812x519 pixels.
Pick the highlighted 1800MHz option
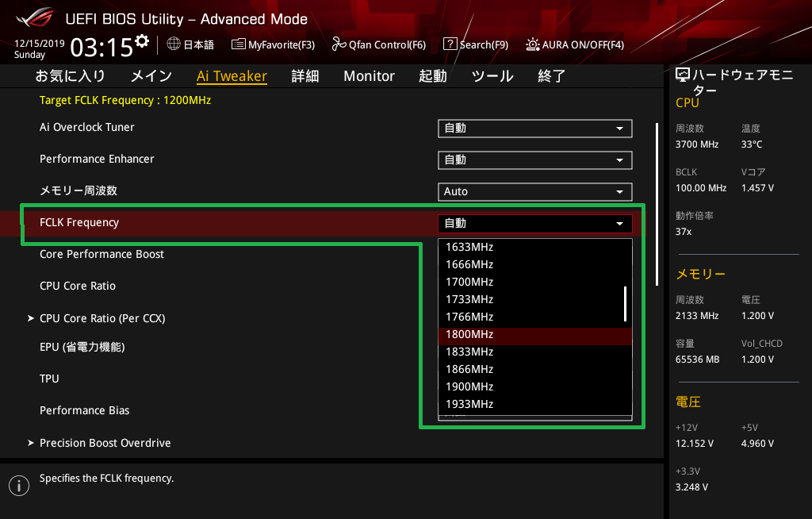(x=535, y=334)
